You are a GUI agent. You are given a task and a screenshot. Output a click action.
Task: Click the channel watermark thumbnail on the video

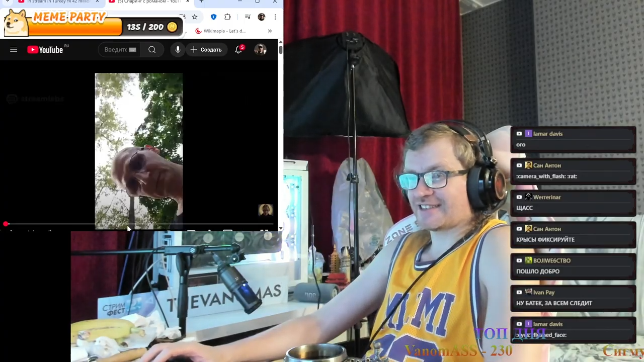pyautogui.click(x=266, y=210)
